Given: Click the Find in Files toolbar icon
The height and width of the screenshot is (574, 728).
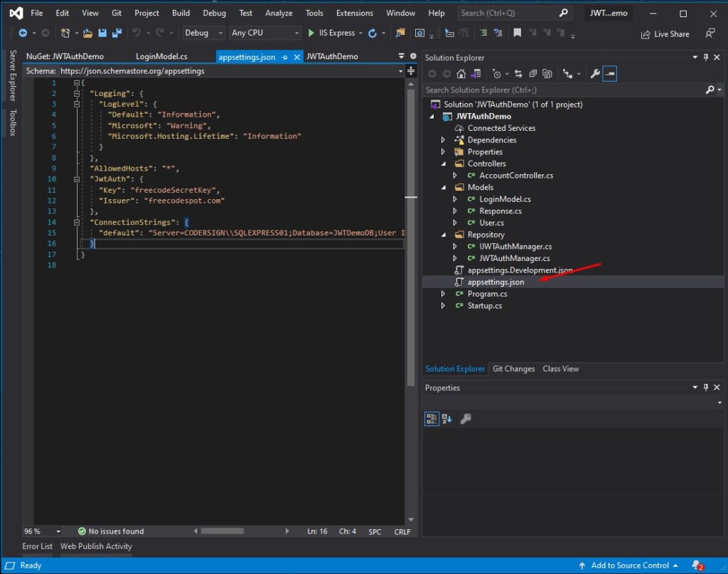Looking at the screenshot, I should point(400,33).
